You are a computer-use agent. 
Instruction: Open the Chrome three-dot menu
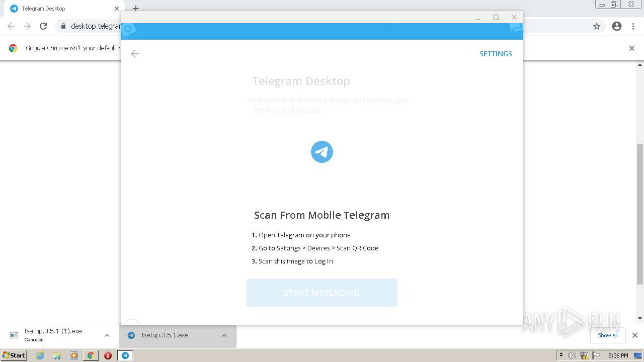click(633, 26)
